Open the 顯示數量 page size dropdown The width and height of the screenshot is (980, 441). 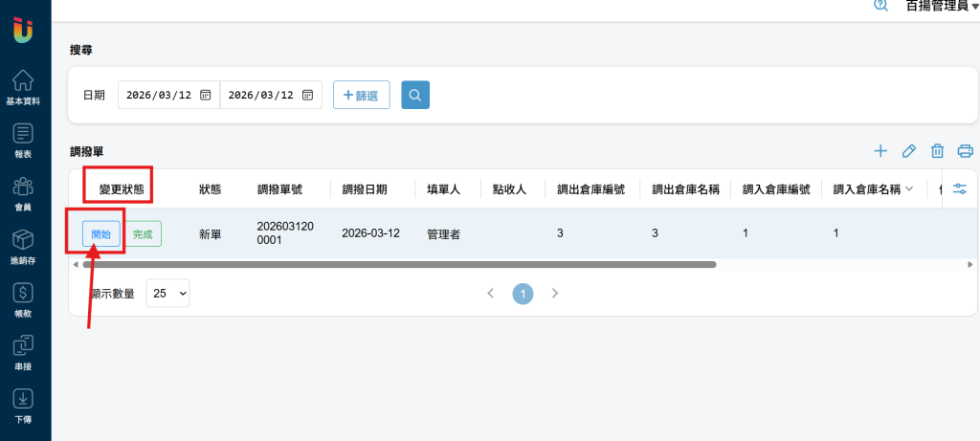167,294
